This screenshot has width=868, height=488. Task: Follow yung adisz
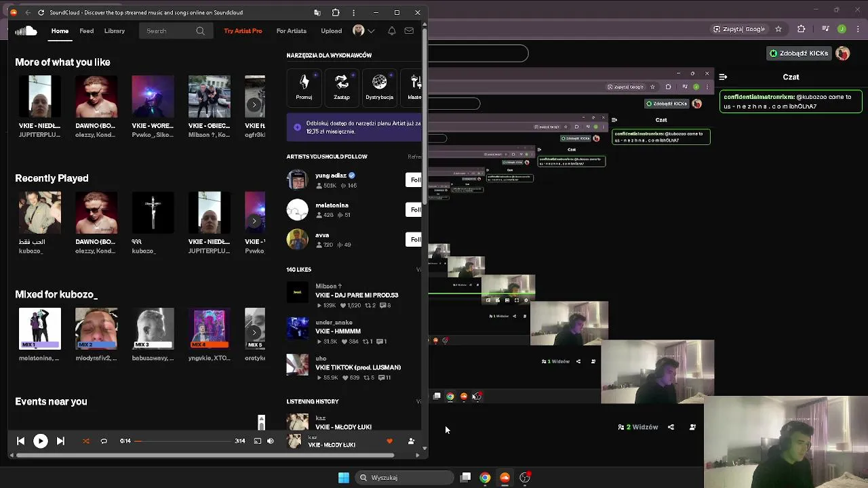click(x=415, y=180)
